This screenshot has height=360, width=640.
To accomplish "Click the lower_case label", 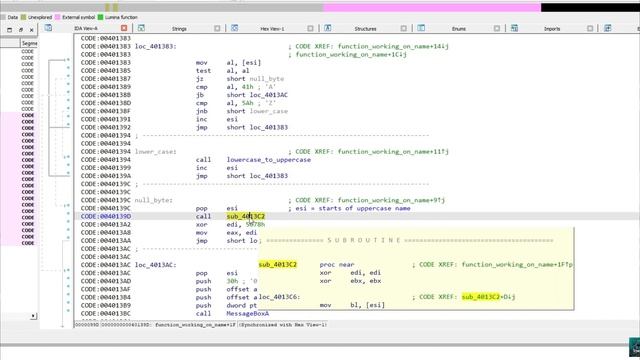I will point(155,152).
